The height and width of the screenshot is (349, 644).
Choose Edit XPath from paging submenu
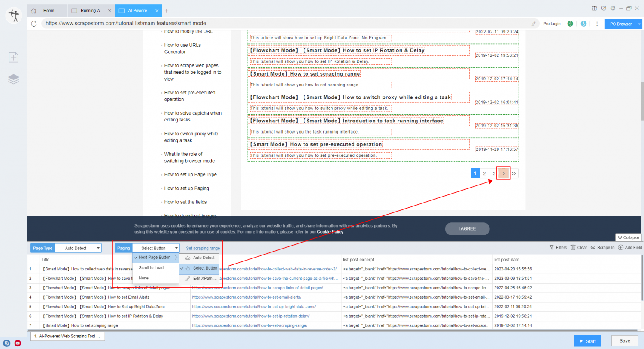(x=202, y=279)
